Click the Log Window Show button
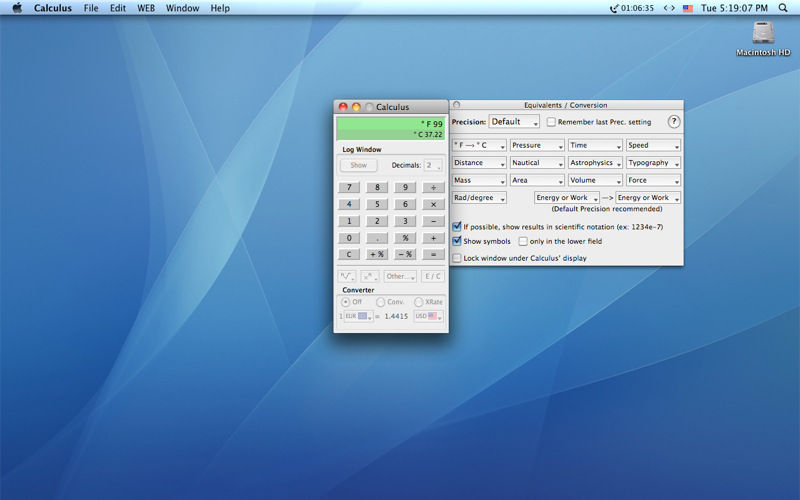 (358, 165)
